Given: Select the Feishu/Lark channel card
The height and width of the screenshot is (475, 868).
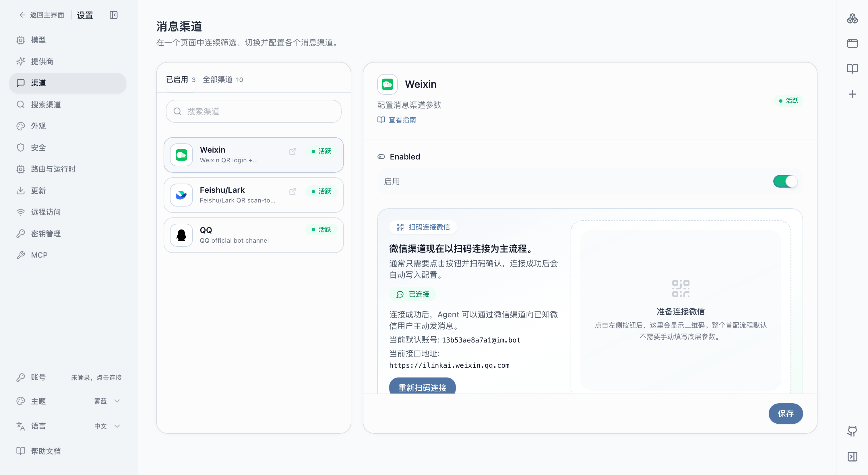Looking at the screenshot, I should [x=253, y=195].
